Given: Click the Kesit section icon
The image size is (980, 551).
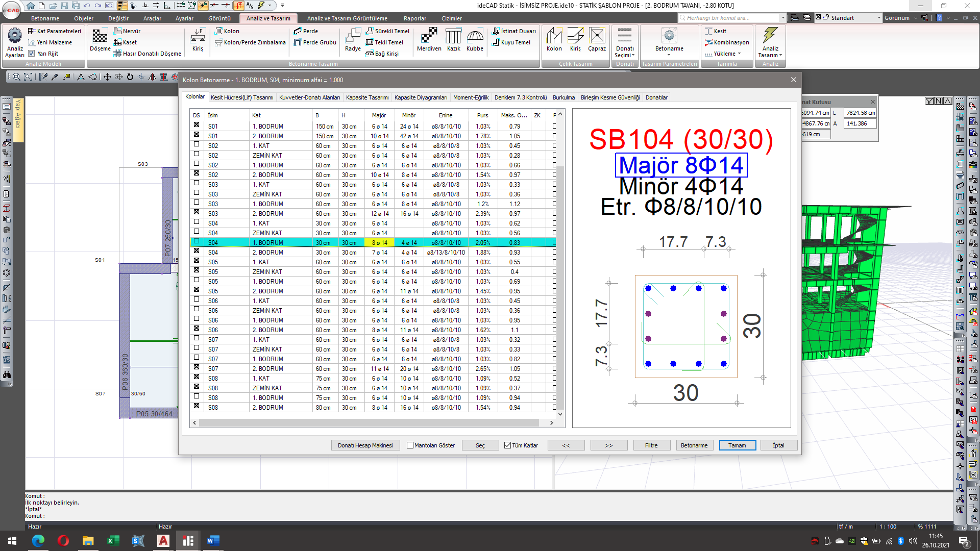Looking at the screenshot, I should pos(716,31).
